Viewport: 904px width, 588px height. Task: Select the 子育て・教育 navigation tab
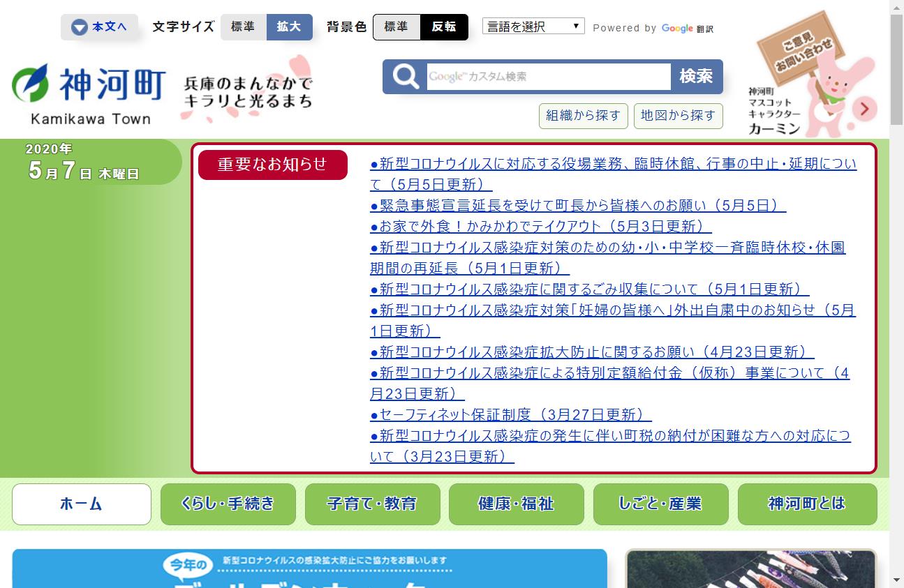(x=372, y=504)
